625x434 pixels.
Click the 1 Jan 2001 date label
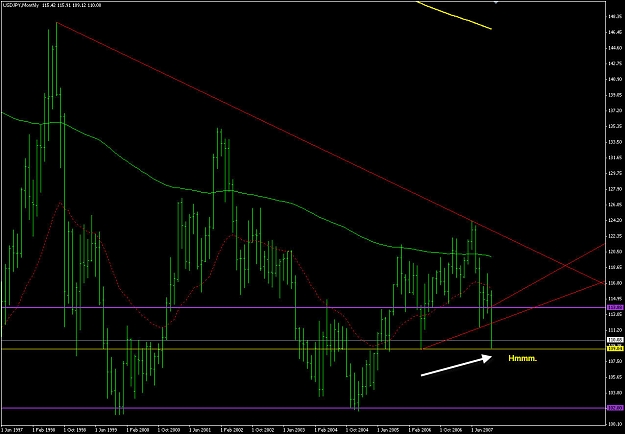click(x=200, y=431)
